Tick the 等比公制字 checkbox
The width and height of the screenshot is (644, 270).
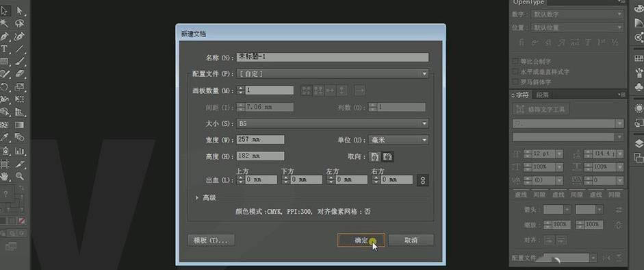515,61
